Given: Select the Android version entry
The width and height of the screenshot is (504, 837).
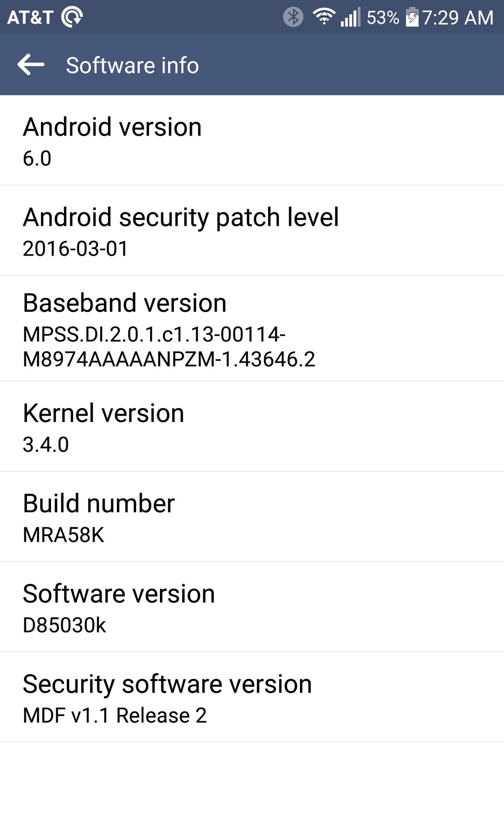Looking at the screenshot, I should (x=252, y=140).
